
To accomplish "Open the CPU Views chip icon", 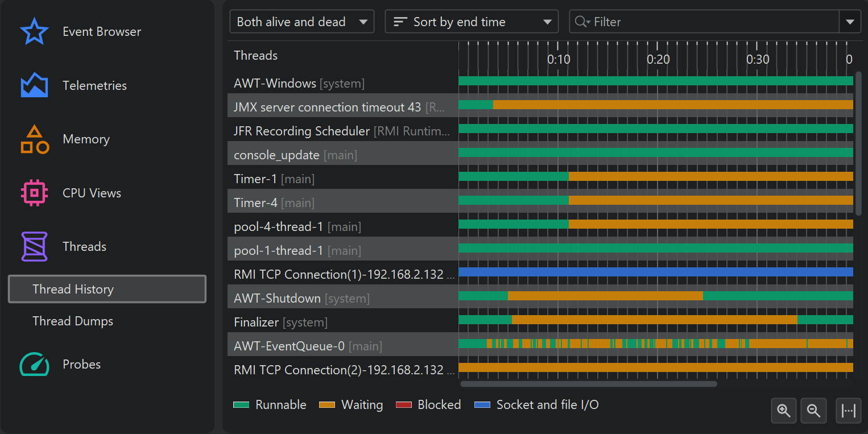I will click(x=34, y=193).
